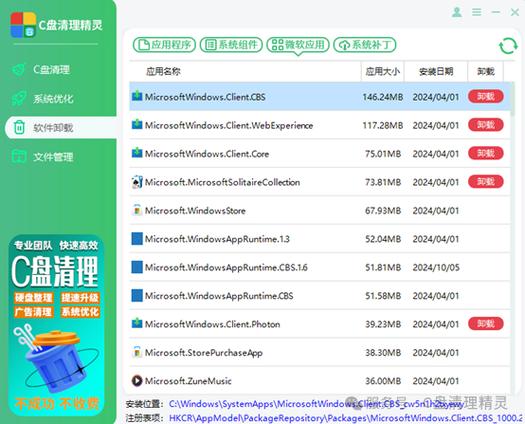525x424 pixels.
Task: Open the user account icon
Action: (x=457, y=12)
